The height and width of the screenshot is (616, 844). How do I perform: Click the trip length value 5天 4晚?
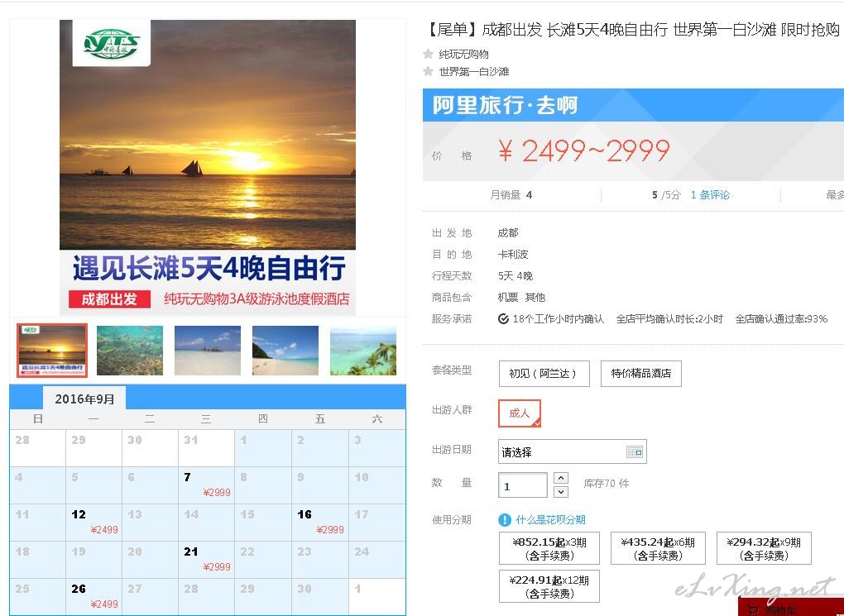(x=516, y=276)
